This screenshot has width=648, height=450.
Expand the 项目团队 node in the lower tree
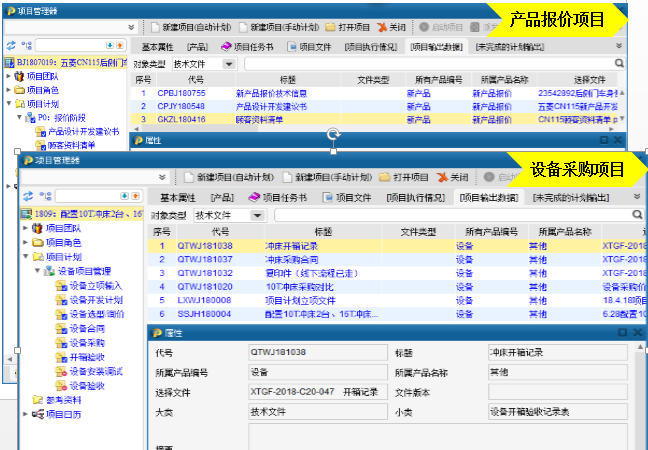coord(25,228)
